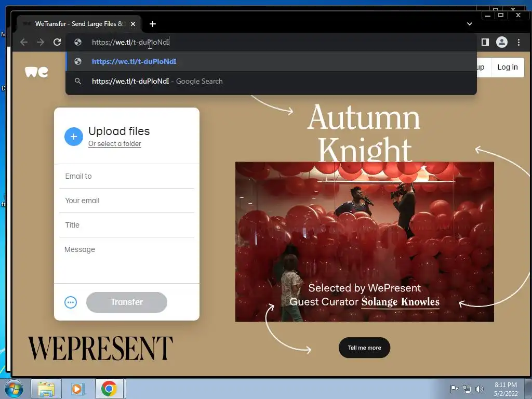Click the globe icon in the address bar
The width and height of the screenshot is (532, 399).
pos(78,42)
